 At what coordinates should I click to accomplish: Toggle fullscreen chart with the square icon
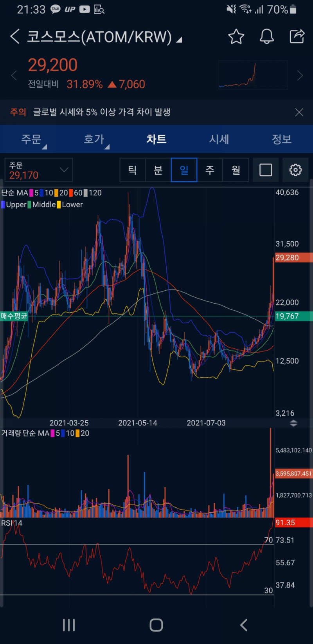pos(266,170)
